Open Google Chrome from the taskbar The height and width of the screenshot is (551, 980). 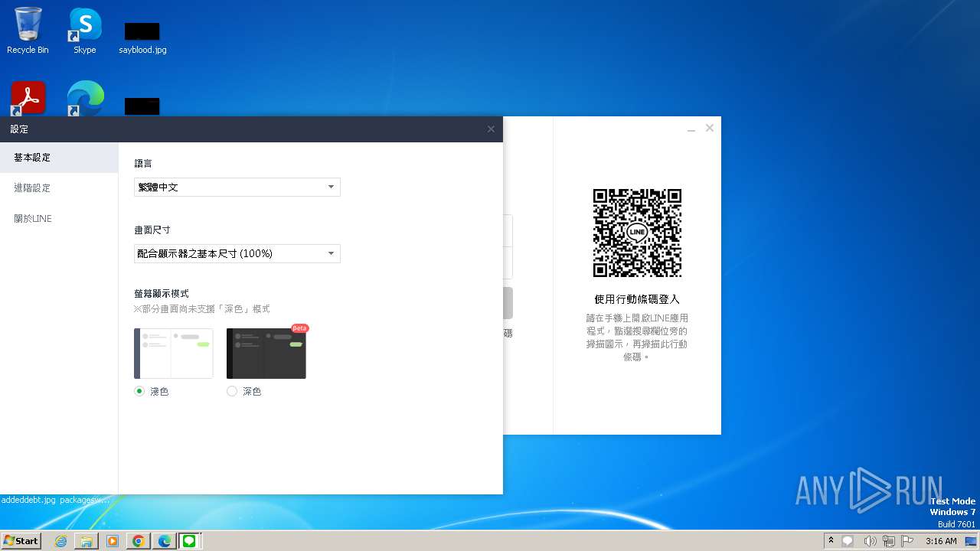tap(139, 541)
